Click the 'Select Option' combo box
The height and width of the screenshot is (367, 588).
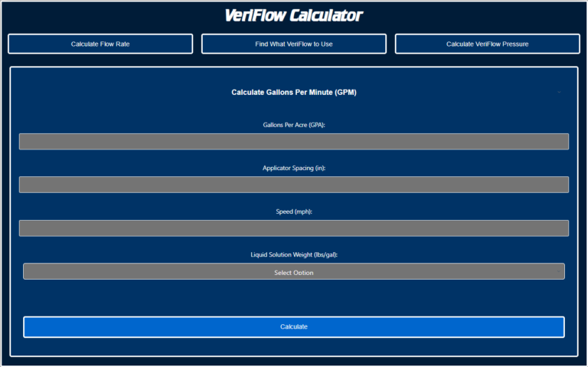pyautogui.click(x=294, y=272)
